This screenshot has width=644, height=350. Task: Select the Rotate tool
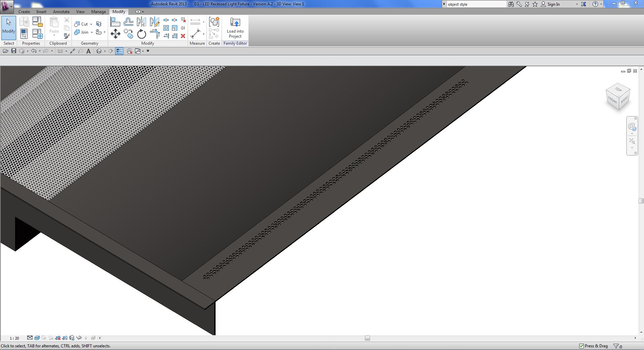click(x=141, y=34)
